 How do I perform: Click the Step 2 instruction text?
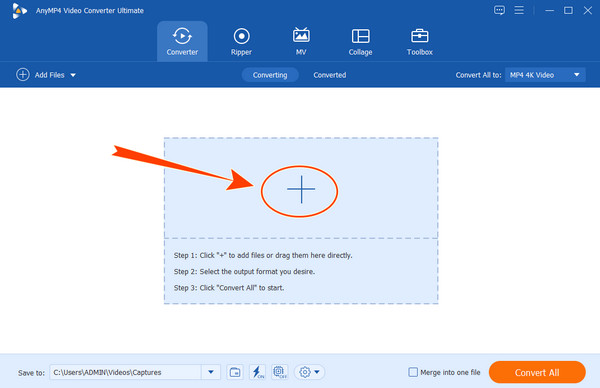(244, 272)
